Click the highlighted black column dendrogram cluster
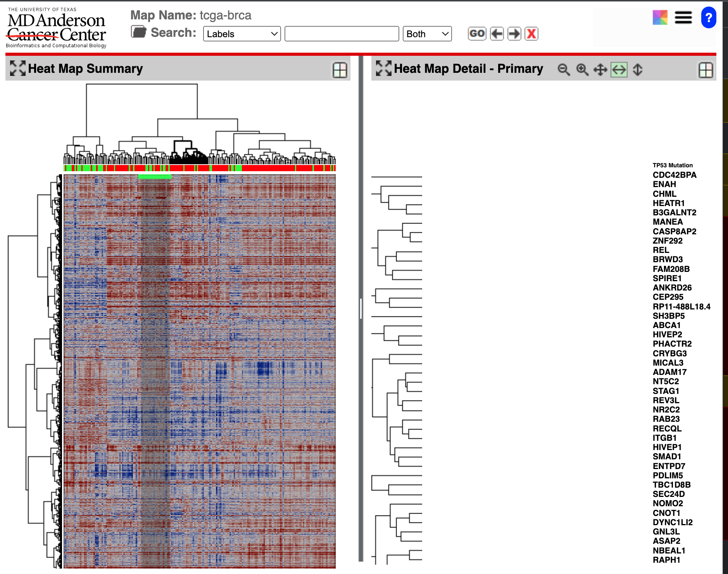Screen dimensions: 728x574 189,152
